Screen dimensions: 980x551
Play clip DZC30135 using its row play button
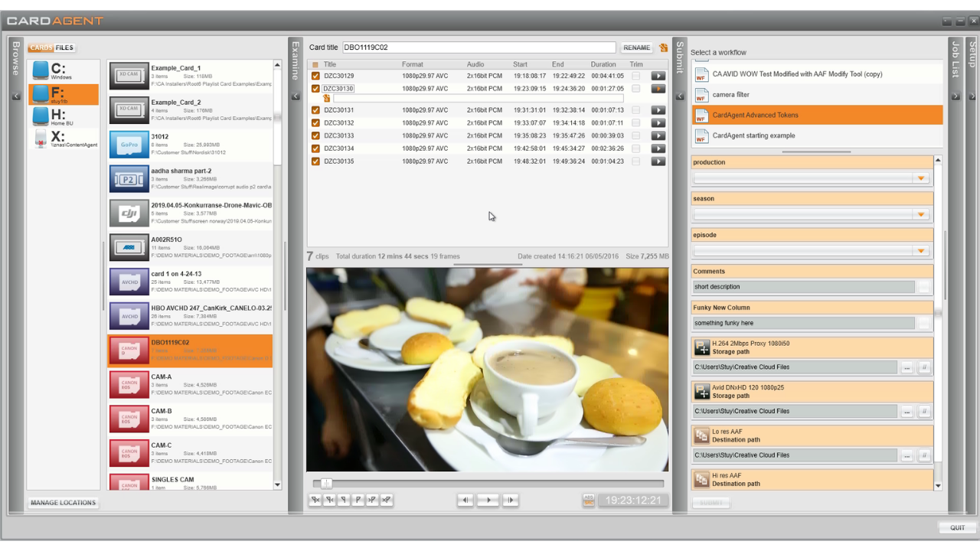click(x=658, y=161)
